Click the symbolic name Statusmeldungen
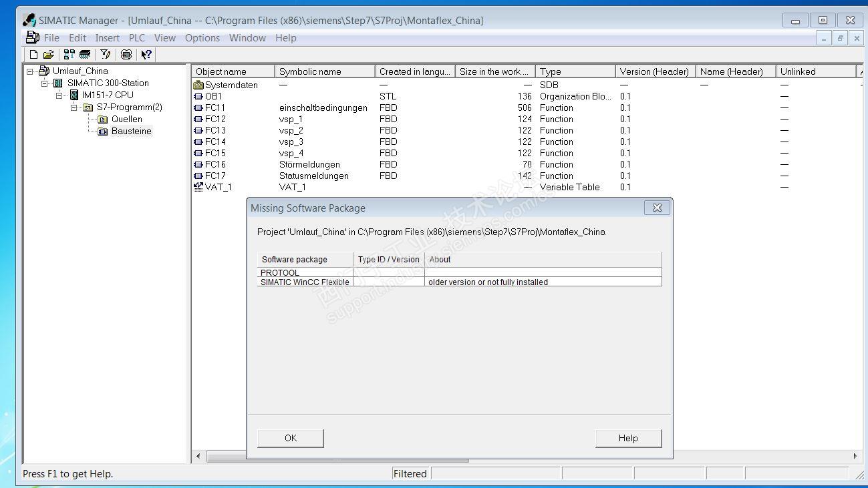The height and width of the screenshot is (488, 868). (314, 176)
